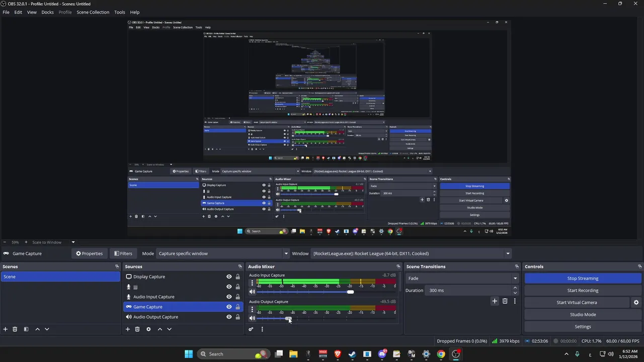
Task: Open the Window selection dropdown
Action: pyautogui.click(x=411, y=253)
